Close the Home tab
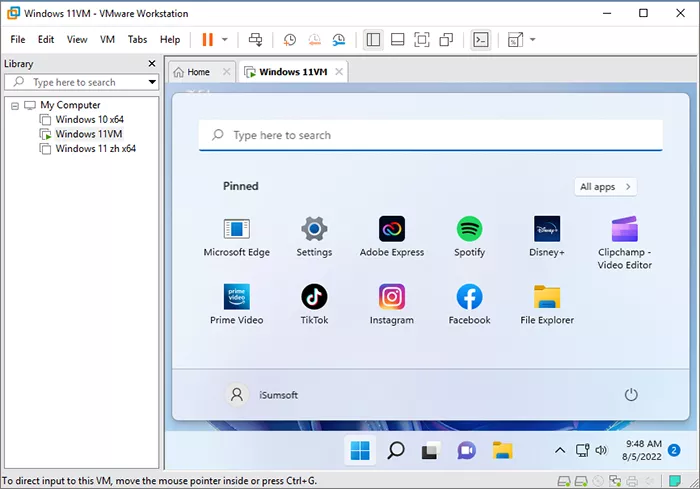700x489 pixels. coord(227,71)
